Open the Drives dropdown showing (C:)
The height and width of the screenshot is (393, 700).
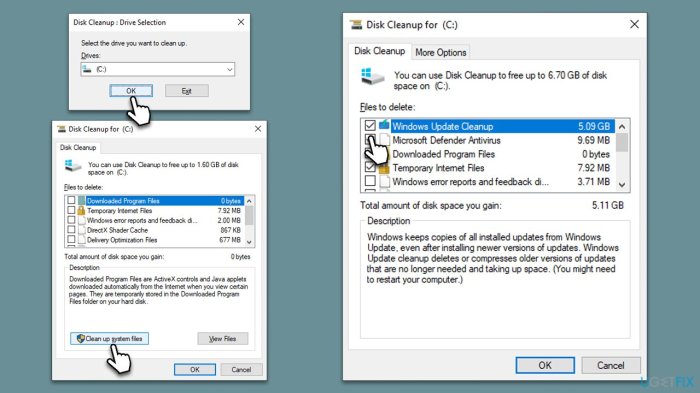(158, 69)
